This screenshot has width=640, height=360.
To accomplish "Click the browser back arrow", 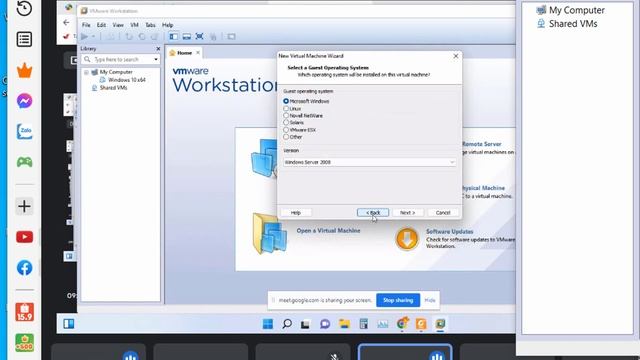I will 66,22.
